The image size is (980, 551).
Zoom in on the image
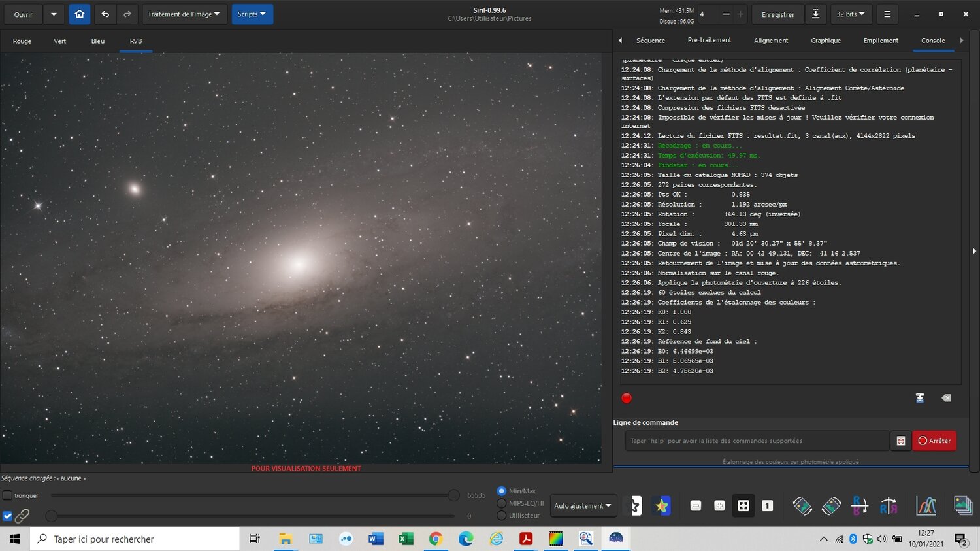point(719,506)
